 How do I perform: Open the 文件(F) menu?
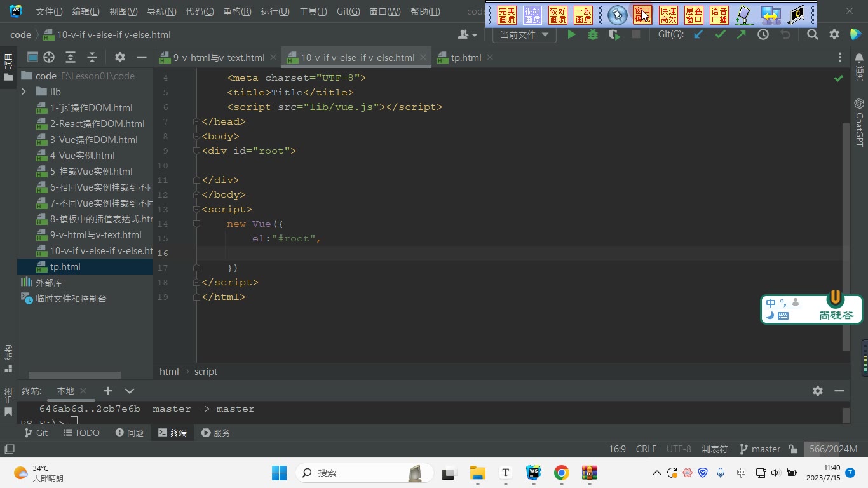pyautogui.click(x=50, y=11)
